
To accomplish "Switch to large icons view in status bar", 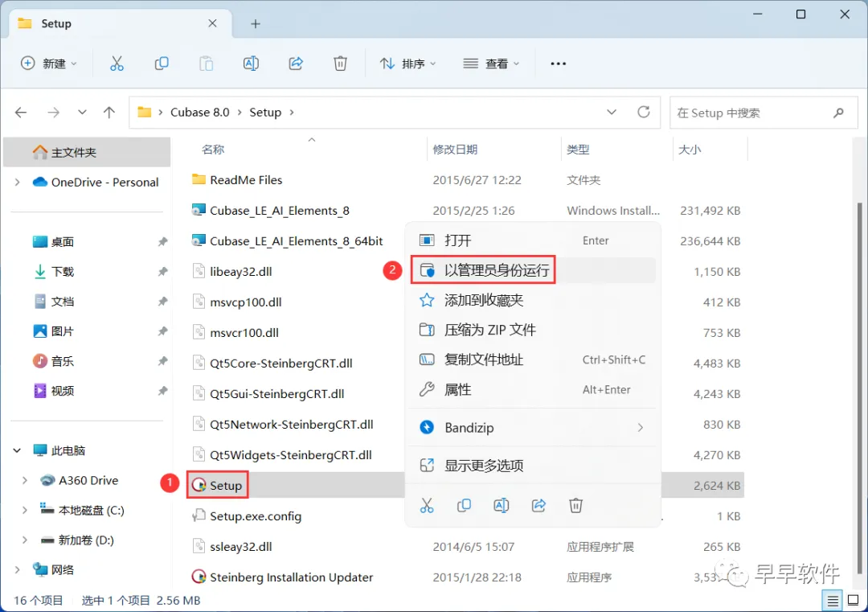I will pyautogui.click(x=853, y=601).
